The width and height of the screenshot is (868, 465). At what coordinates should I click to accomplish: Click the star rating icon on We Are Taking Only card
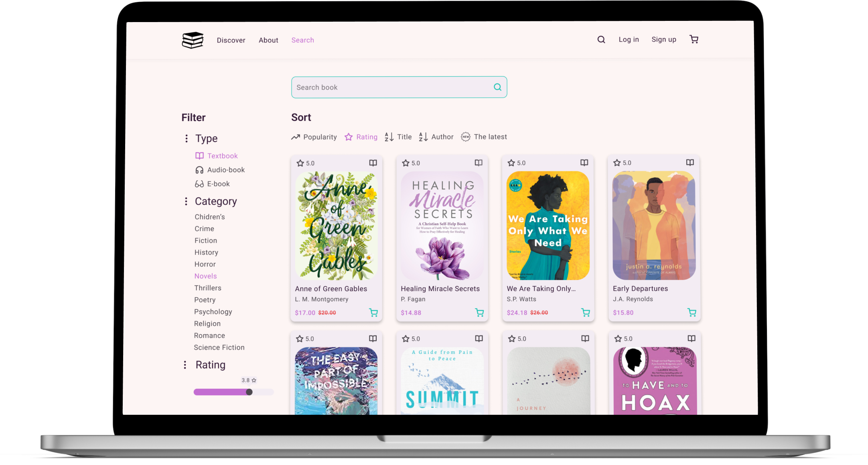(x=511, y=163)
